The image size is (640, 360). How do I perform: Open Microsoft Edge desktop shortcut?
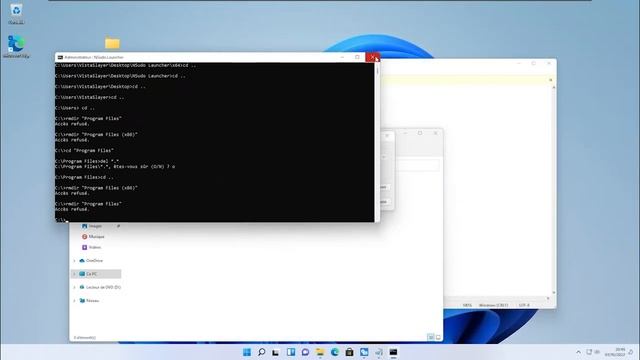pyautogui.click(x=16, y=46)
